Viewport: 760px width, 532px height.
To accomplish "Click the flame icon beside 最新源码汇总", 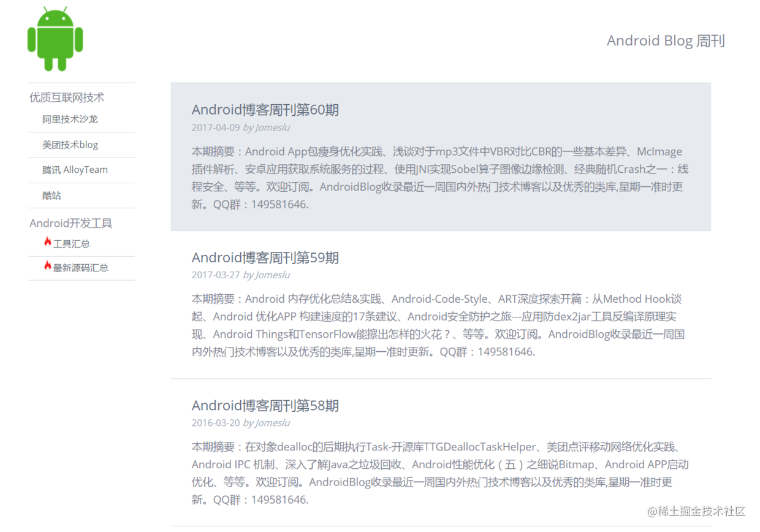I will click(x=47, y=265).
